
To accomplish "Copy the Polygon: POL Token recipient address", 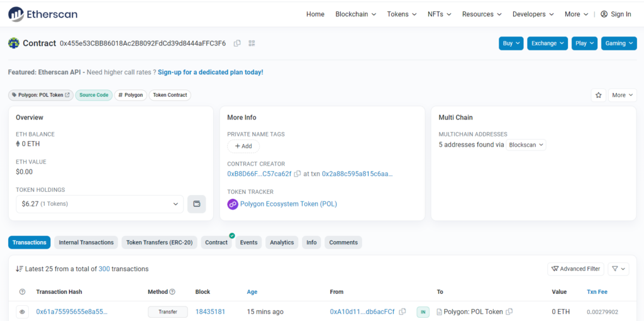I will [x=509, y=312].
